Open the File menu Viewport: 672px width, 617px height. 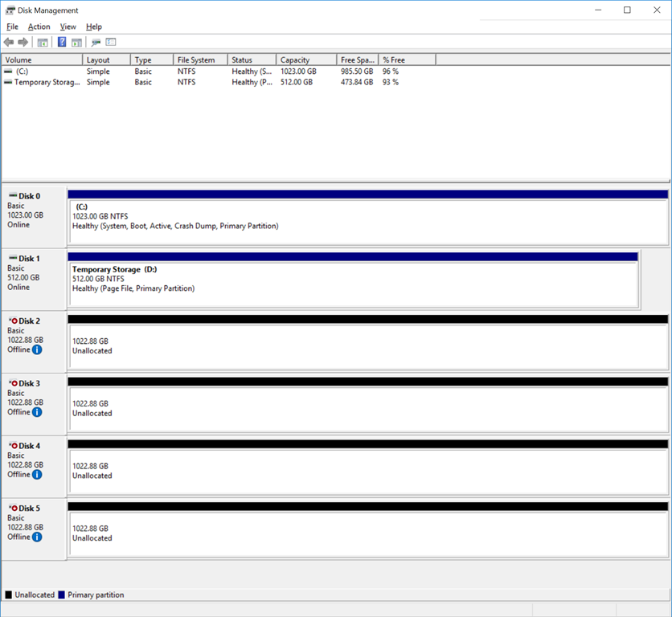(12, 27)
